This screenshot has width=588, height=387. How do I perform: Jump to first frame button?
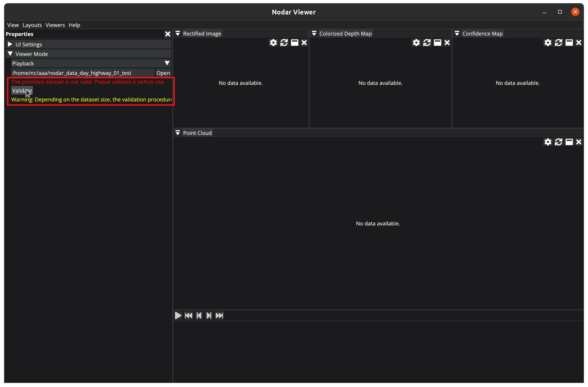189,315
